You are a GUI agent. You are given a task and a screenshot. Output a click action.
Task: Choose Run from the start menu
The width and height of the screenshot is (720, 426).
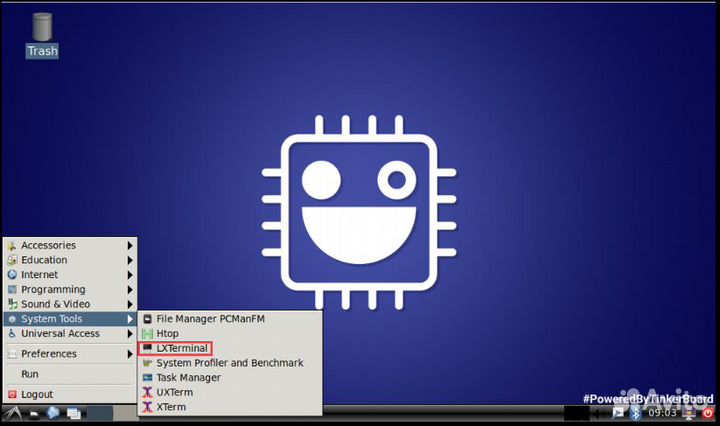tap(70, 374)
